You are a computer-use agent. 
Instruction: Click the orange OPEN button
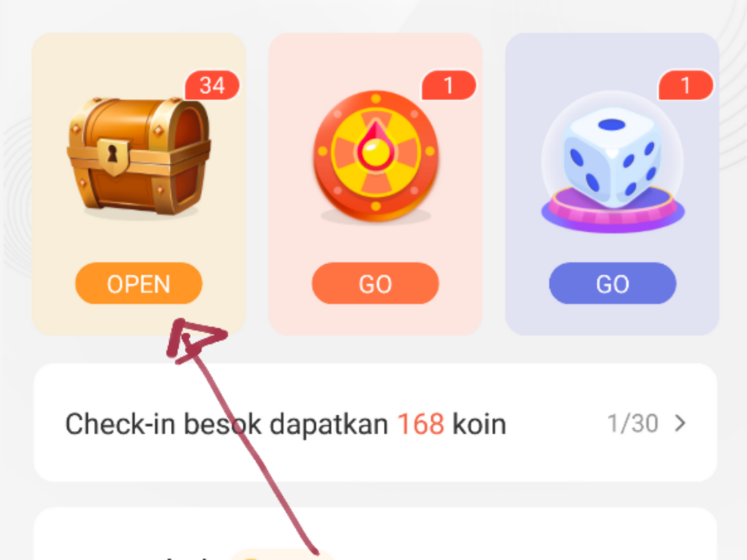tap(138, 284)
